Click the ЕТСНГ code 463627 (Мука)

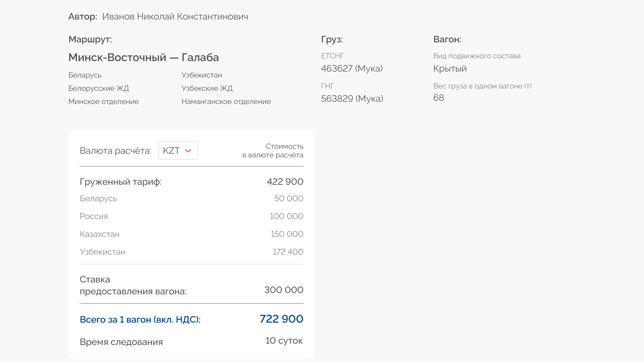coord(351,68)
